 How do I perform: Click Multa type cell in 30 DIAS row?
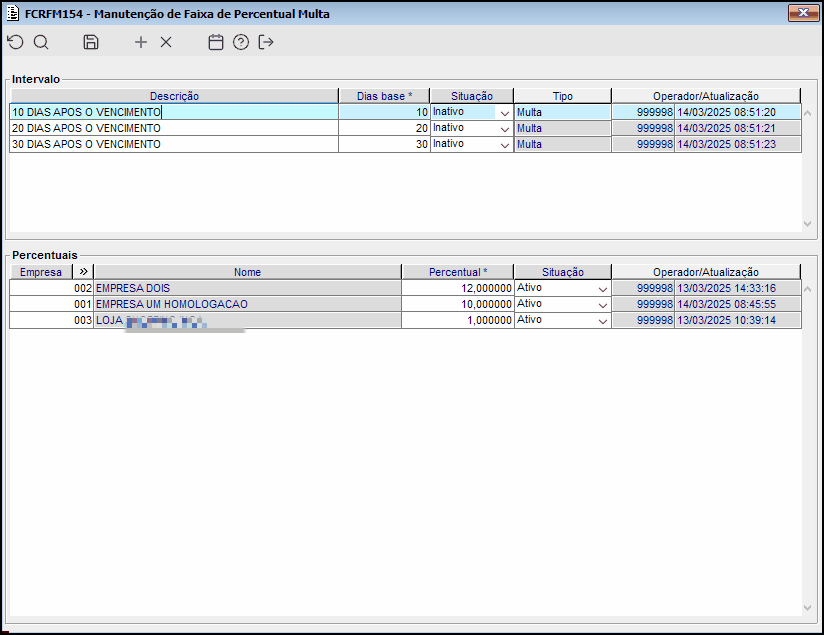[563, 144]
